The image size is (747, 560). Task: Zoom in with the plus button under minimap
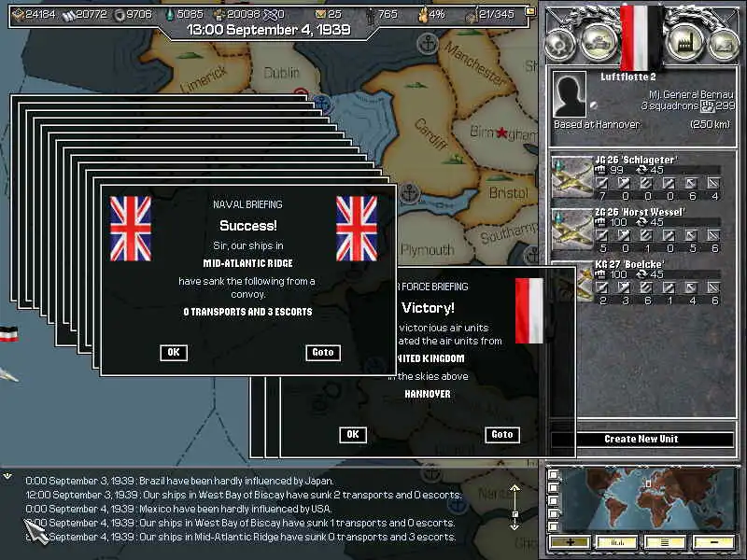570,542
